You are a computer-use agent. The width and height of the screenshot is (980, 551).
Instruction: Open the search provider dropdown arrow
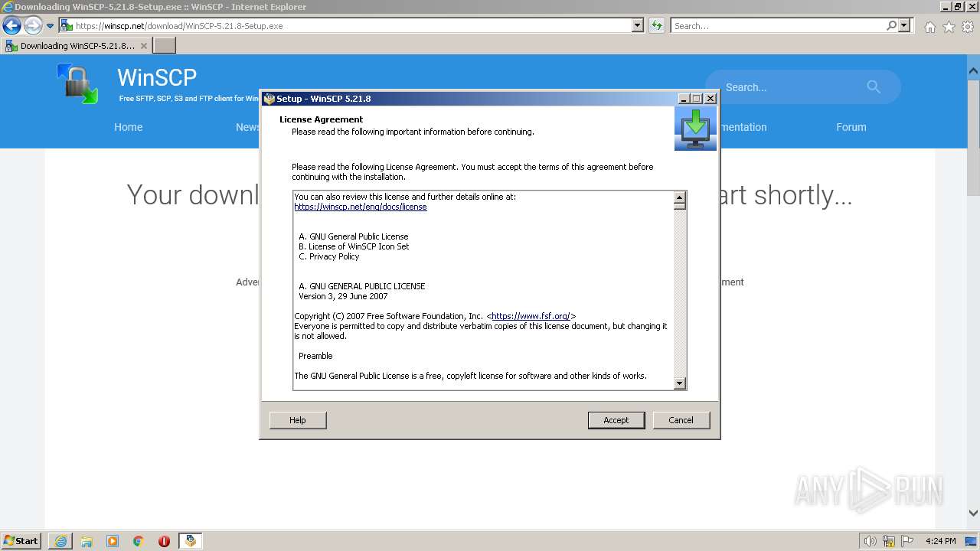[905, 26]
